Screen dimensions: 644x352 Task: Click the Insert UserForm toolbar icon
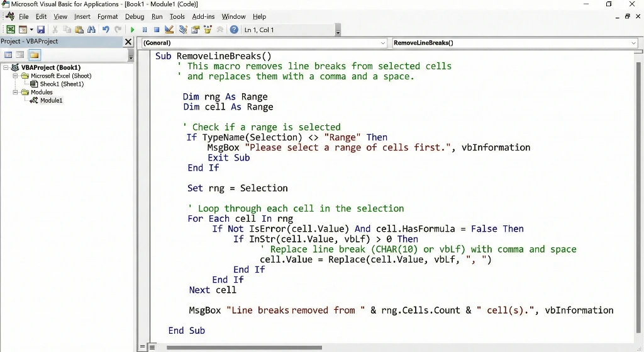coord(23,30)
